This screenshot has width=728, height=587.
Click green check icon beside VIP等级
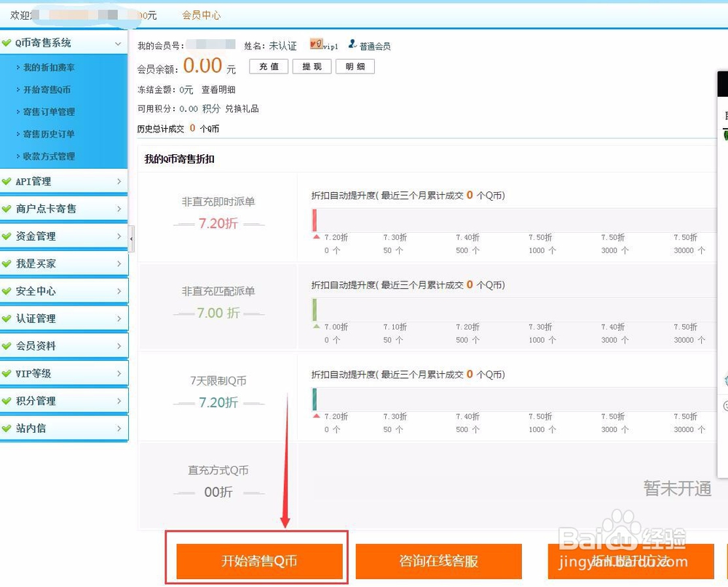(7, 373)
